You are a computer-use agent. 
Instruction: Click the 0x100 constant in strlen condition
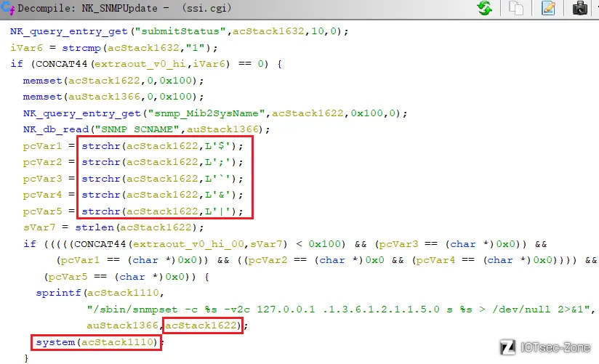coord(324,244)
